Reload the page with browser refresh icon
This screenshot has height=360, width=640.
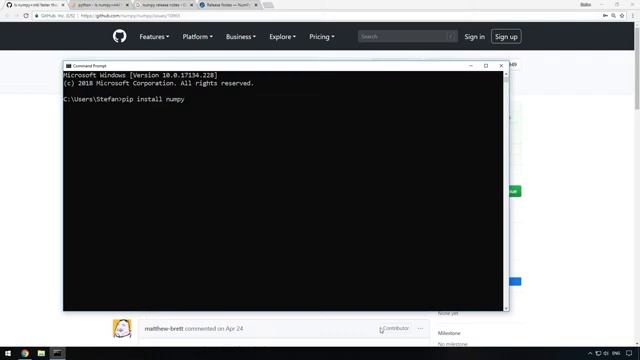point(26,16)
